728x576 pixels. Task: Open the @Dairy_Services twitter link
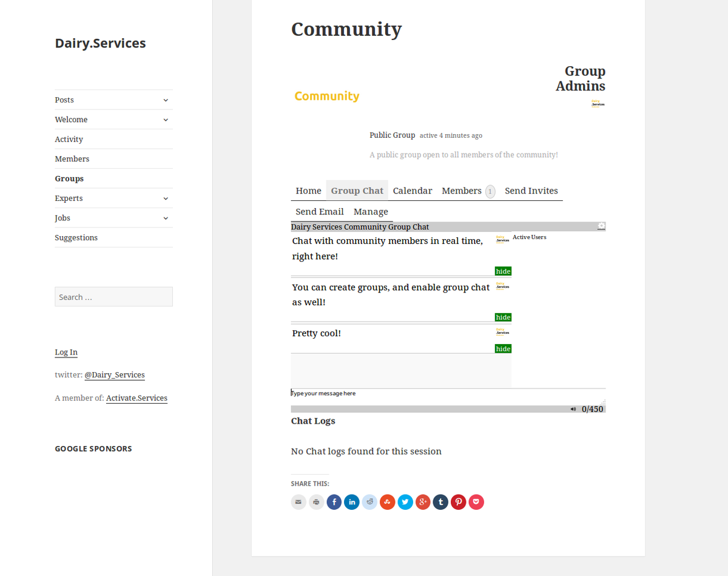[x=115, y=375]
